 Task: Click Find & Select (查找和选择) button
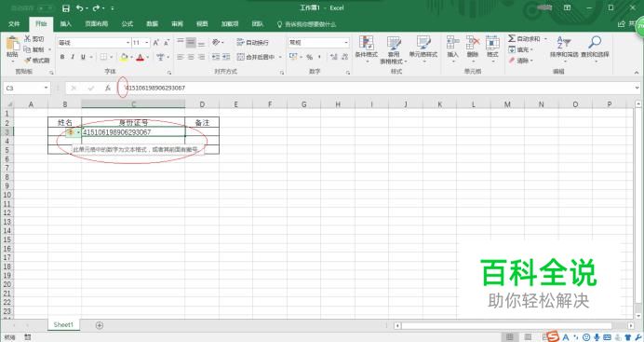point(595,48)
